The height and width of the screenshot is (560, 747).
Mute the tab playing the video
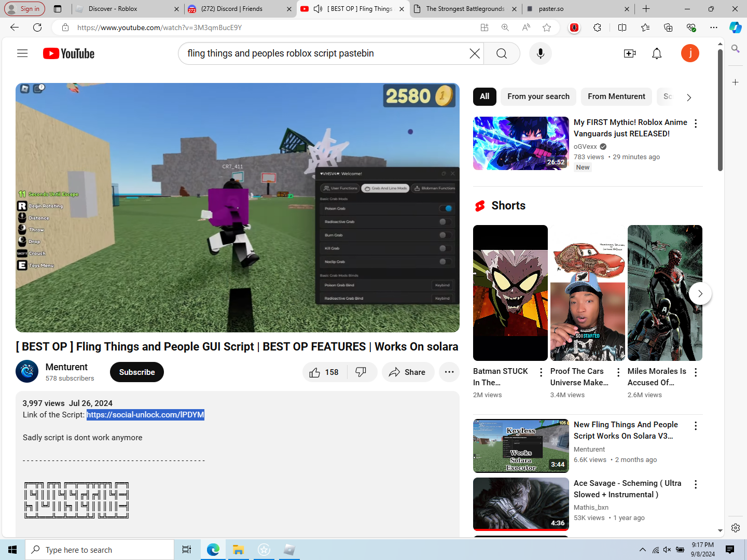coord(318,9)
